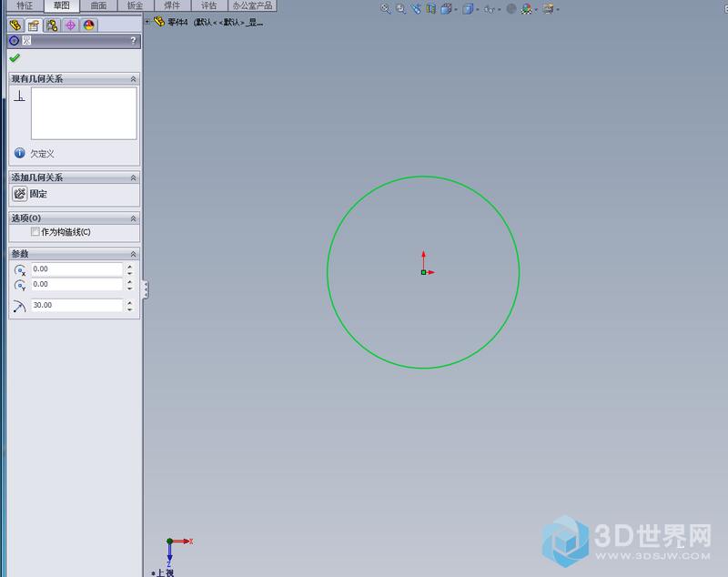The height and width of the screenshot is (577, 728).
Task: Click the radius input field showing 30.00
Action: coord(76,306)
